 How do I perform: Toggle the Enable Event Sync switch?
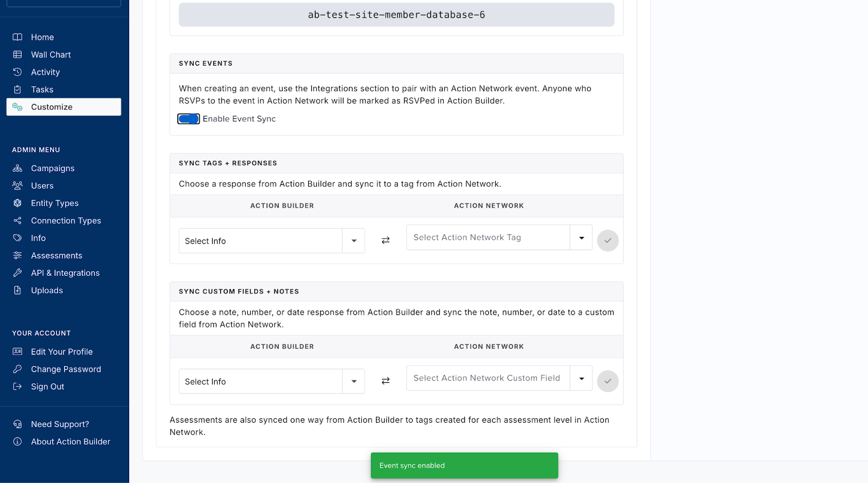(188, 119)
